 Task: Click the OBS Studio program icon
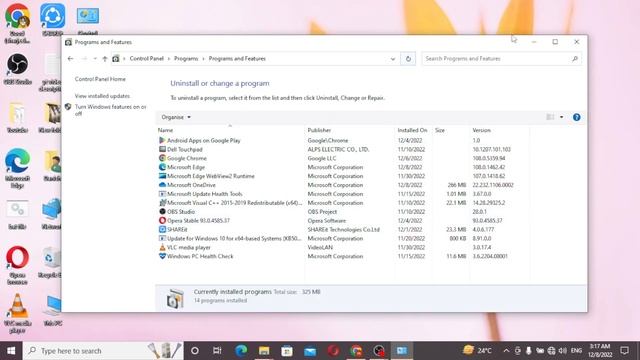coord(162,211)
